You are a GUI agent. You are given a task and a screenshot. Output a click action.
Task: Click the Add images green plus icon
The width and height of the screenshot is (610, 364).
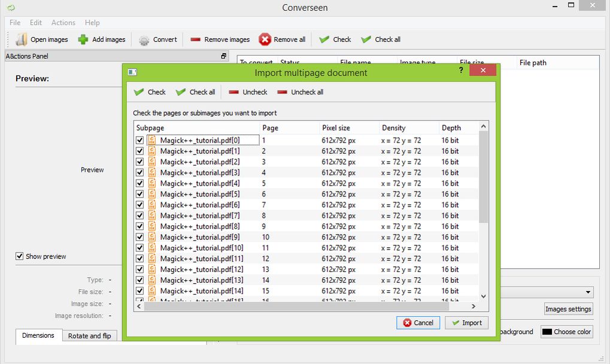83,40
